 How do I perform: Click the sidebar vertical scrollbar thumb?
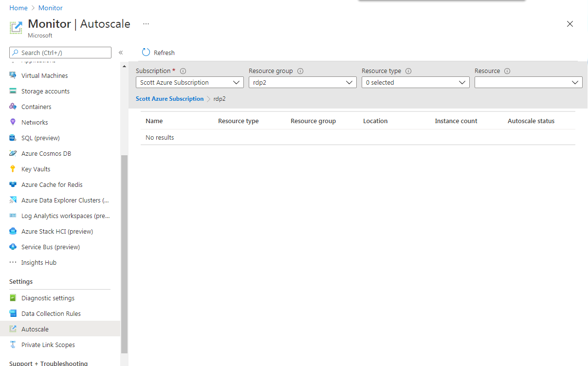pos(124,254)
